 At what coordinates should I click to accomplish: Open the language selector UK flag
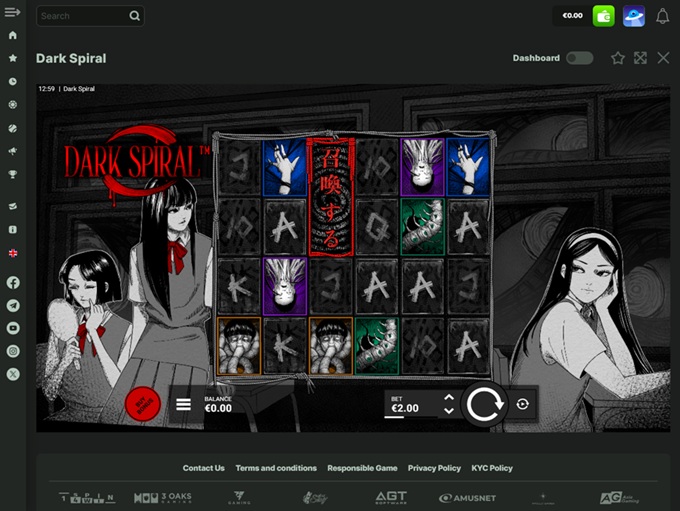click(13, 253)
